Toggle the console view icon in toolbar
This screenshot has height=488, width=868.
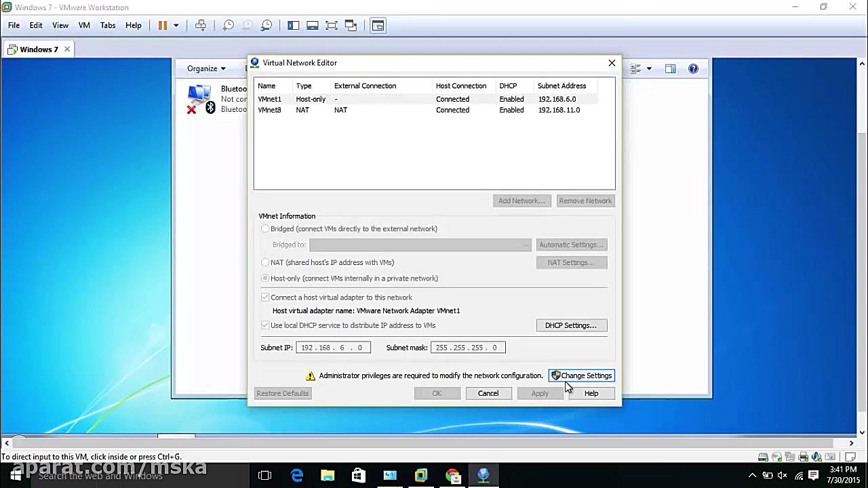(378, 25)
